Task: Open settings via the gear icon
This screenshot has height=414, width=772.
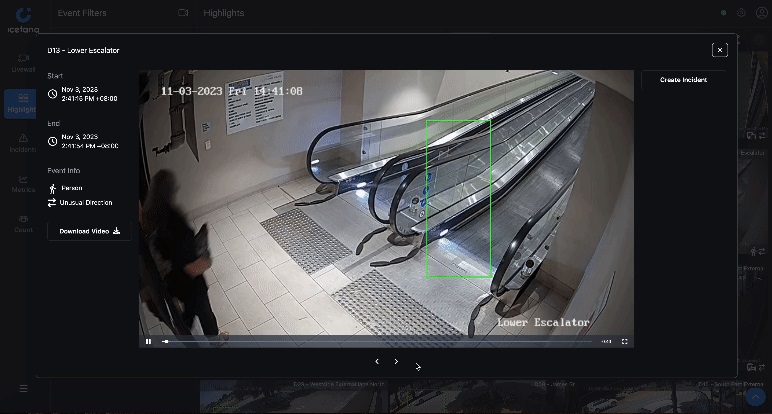Action: point(741,13)
